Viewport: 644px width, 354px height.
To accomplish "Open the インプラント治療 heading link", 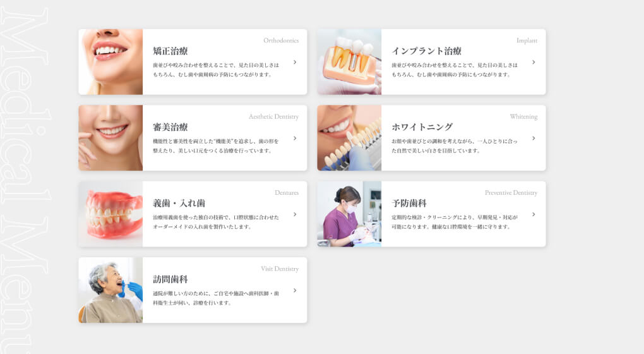I will [426, 51].
